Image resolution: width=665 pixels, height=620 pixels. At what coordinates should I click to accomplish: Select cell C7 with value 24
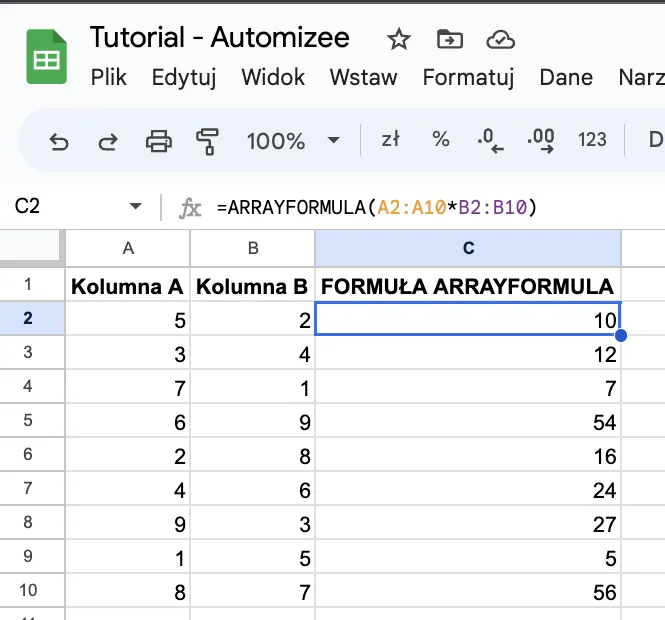point(468,488)
